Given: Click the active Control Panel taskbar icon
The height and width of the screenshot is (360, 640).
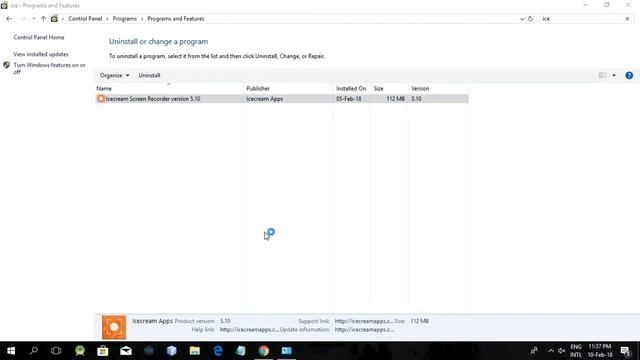Looking at the screenshot, I should tap(287, 351).
